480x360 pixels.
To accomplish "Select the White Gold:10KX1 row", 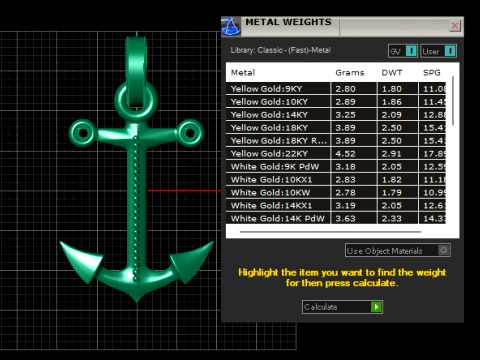I will coord(336,180).
